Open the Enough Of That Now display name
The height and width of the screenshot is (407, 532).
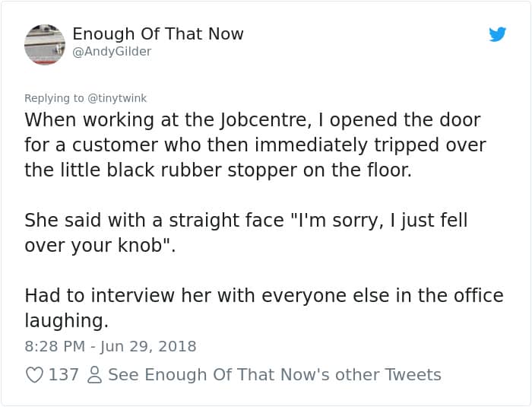click(x=158, y=33)
